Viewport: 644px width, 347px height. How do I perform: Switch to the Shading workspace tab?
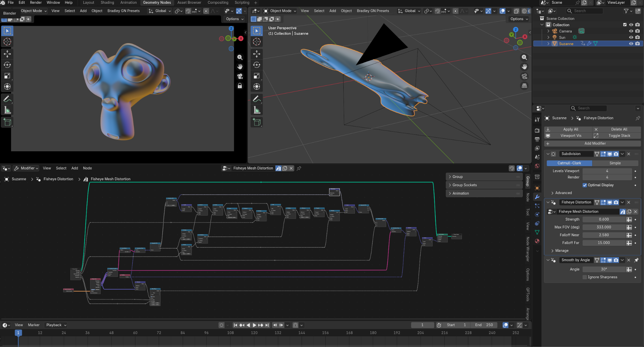(x=107, y=3)
